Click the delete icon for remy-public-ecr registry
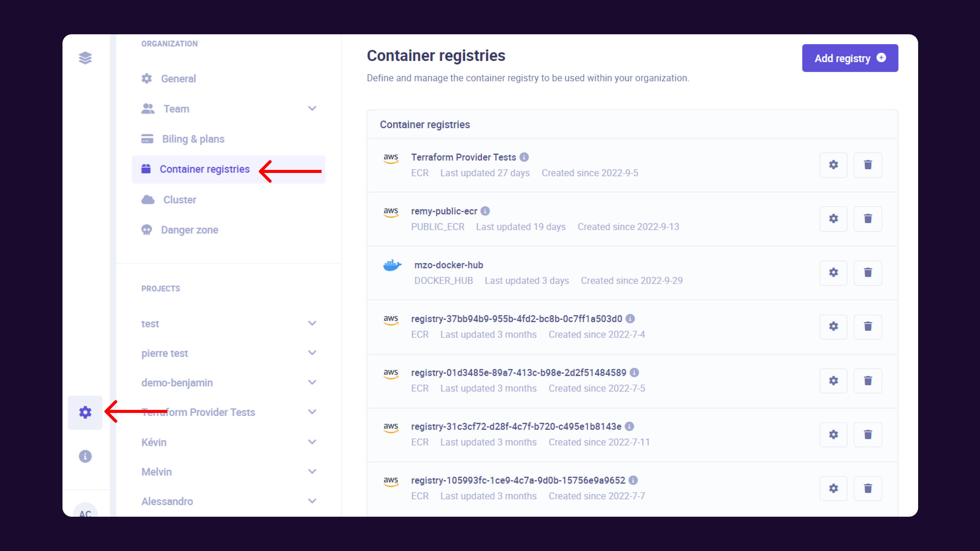This screenshot has height=551, width=980. coord(868,218)
